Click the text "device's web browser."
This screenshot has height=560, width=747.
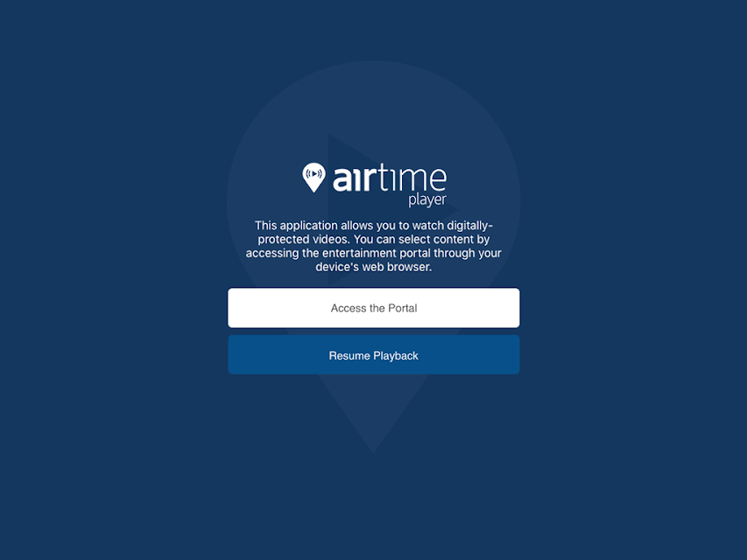[373, 267]
